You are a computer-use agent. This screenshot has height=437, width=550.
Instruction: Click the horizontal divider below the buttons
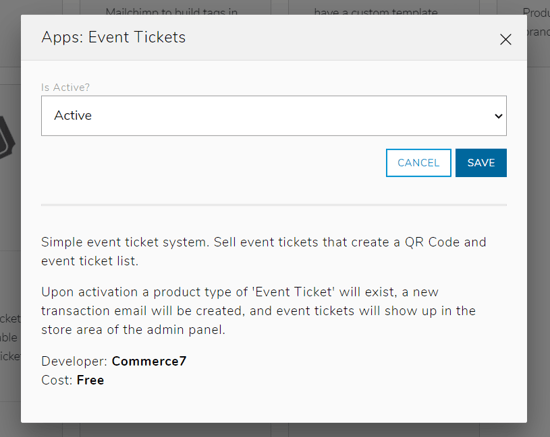[x=274, y=205]
